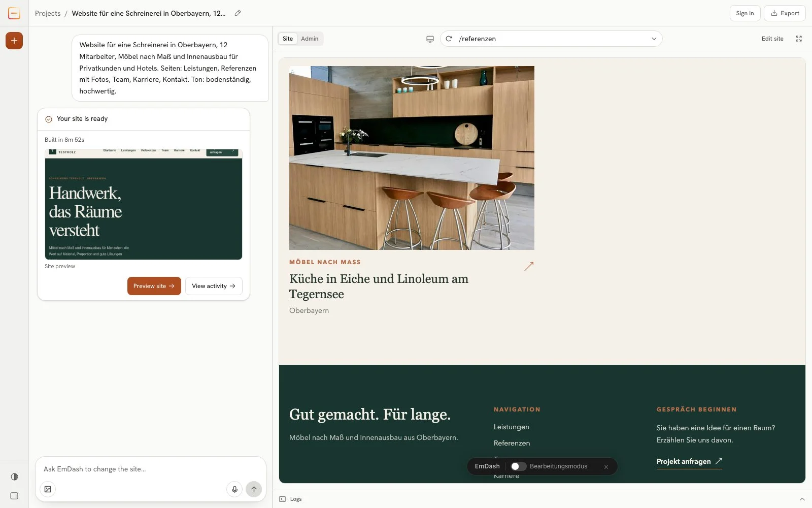Click the EmDash logo icon
Viewport: 812px width, 508px height.
[x=14, y=13]
